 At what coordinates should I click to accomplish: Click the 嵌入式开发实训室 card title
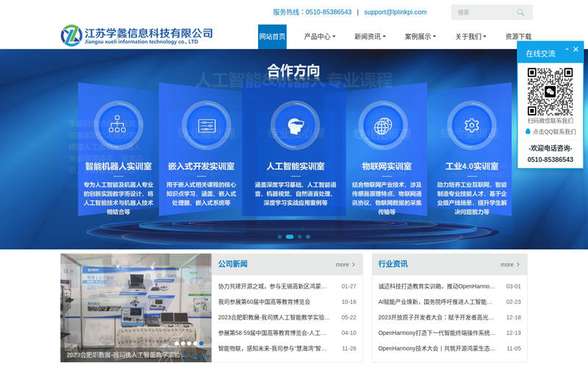201,166
